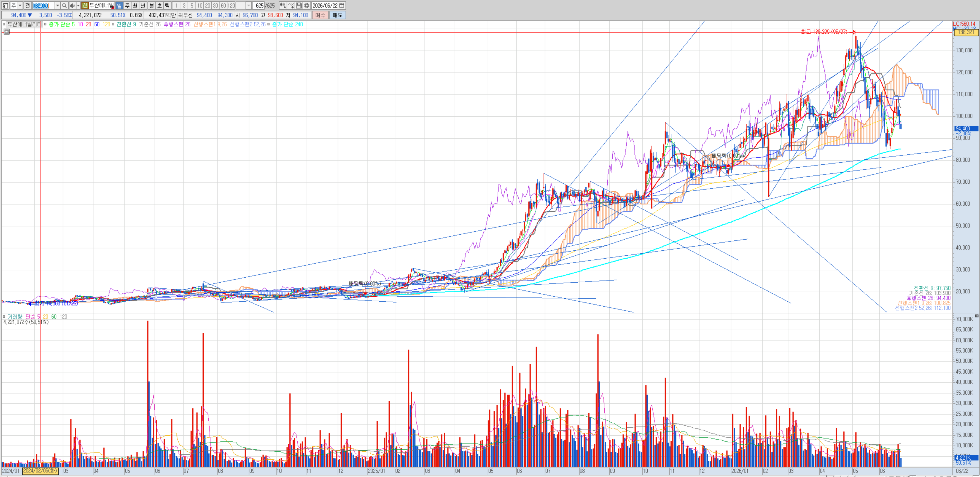Click the 선행스팬1 9,26 legend text
Viewport: 980px width, 477px height.
coord(210,24)
